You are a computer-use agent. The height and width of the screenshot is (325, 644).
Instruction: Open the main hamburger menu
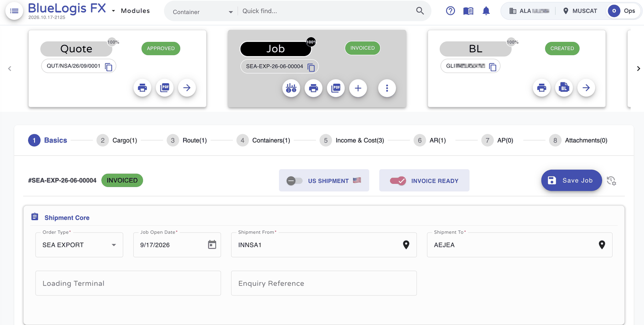14,11
